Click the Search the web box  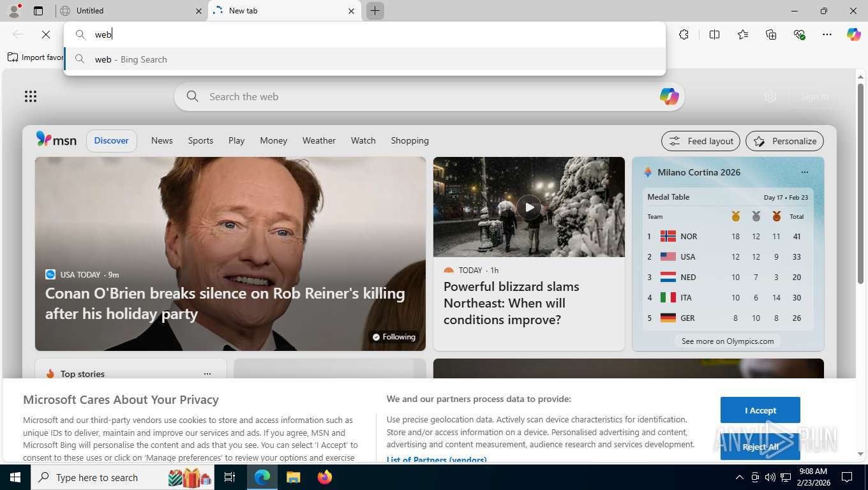click(429, 96)
